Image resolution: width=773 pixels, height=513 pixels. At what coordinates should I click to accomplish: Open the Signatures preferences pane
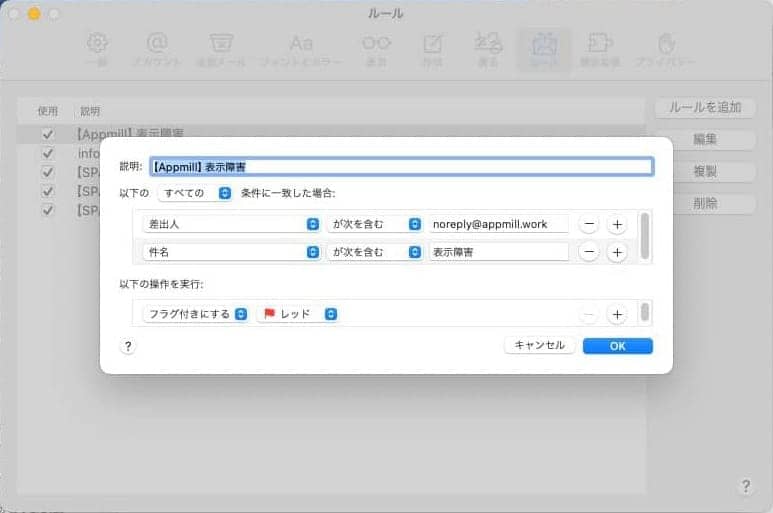[x=488, y=49]
